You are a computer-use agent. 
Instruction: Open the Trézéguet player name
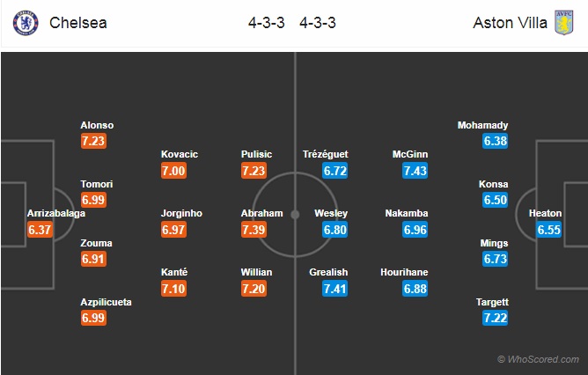326,154
